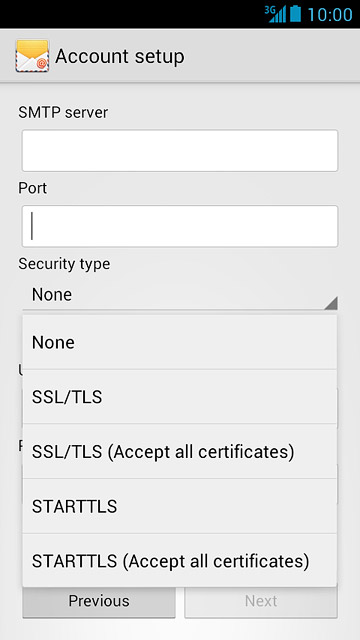Tap the 10:00 clock in status bar
360x640 pixels.
coord(330,14)
